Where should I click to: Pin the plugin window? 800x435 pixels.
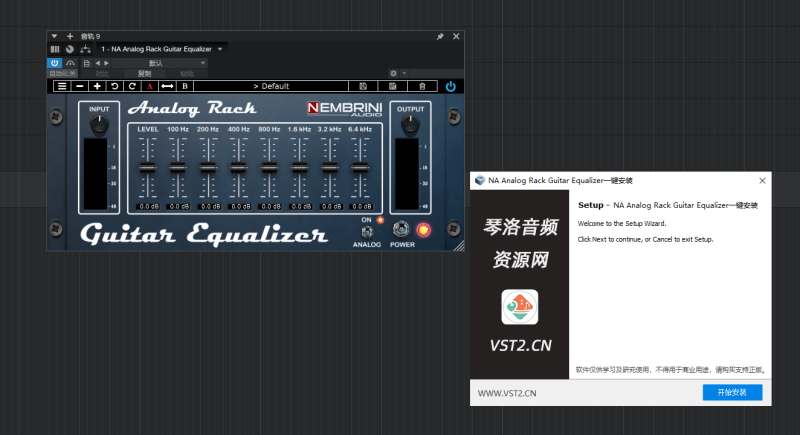coord(440,37)
